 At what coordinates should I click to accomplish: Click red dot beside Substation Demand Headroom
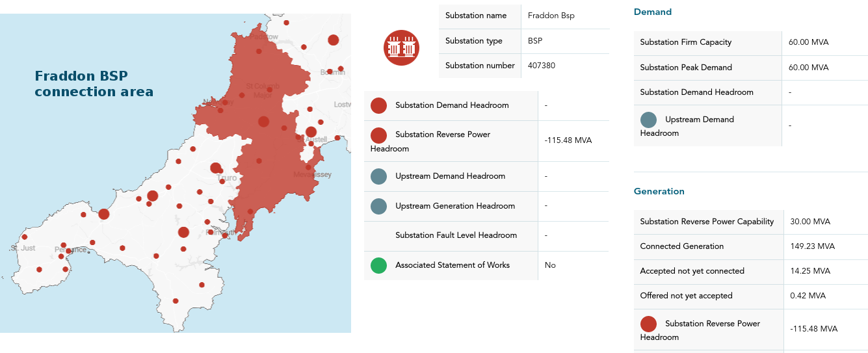(378, 105)
